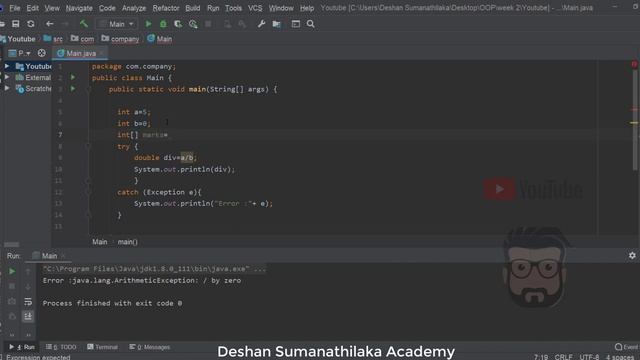Open the Project view dropdown
640x360 pixels.
click(20, 53)
